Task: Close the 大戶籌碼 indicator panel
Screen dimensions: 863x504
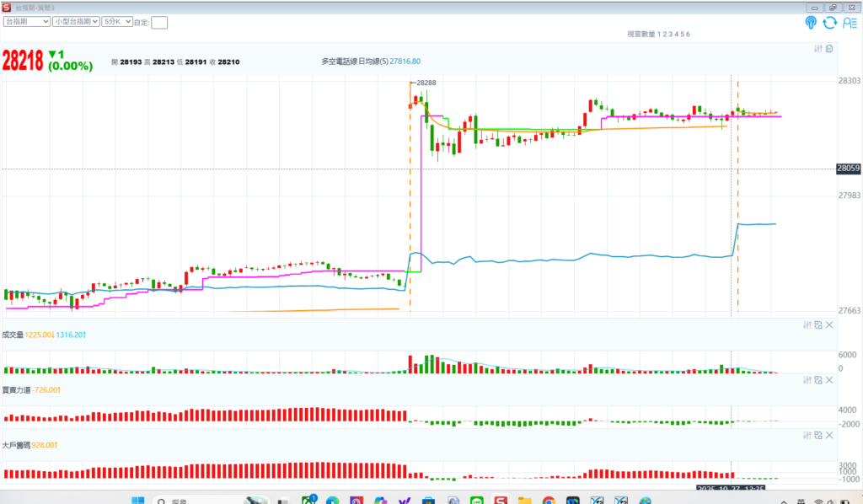Action: (829, 434)
